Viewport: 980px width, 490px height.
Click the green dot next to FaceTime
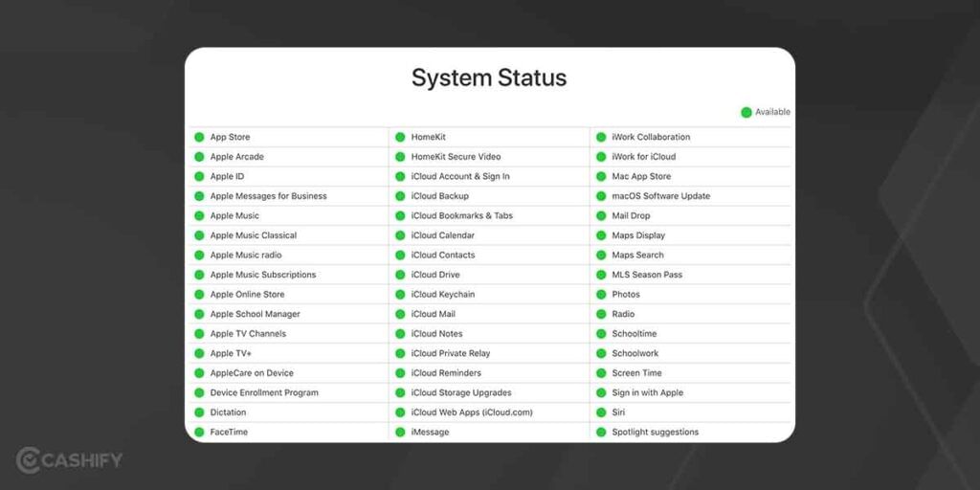coord(199,432)
